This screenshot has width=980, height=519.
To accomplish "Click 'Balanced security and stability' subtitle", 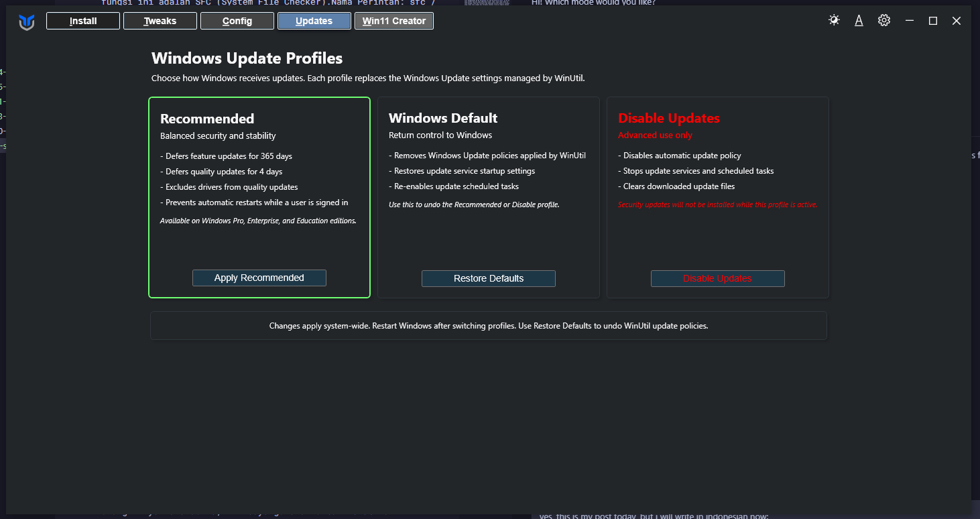I will pyautogui.click(x=218, y=136).
